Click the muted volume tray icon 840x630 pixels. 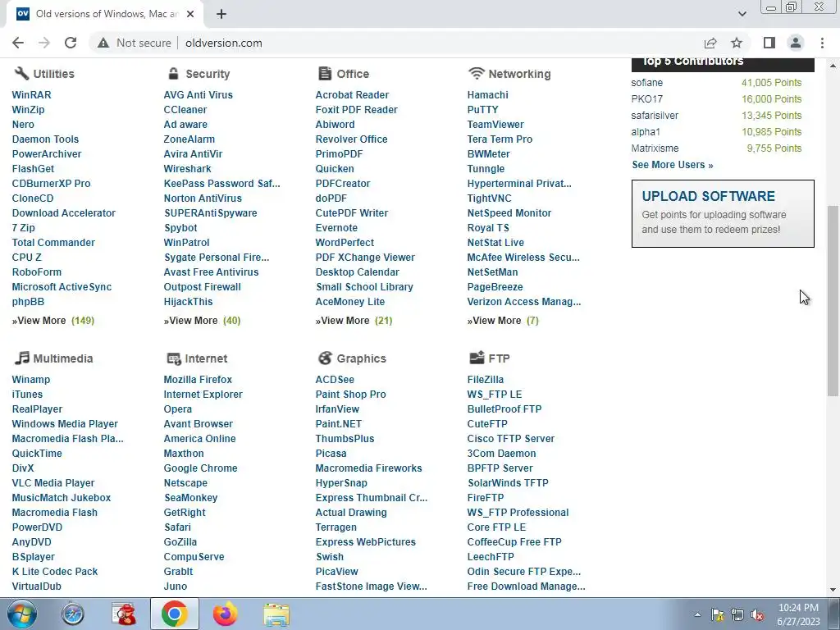click(757, 615)
